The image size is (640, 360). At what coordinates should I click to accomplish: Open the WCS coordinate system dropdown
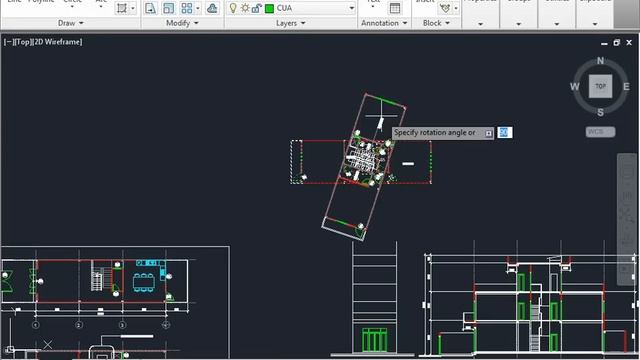[600, 132]
